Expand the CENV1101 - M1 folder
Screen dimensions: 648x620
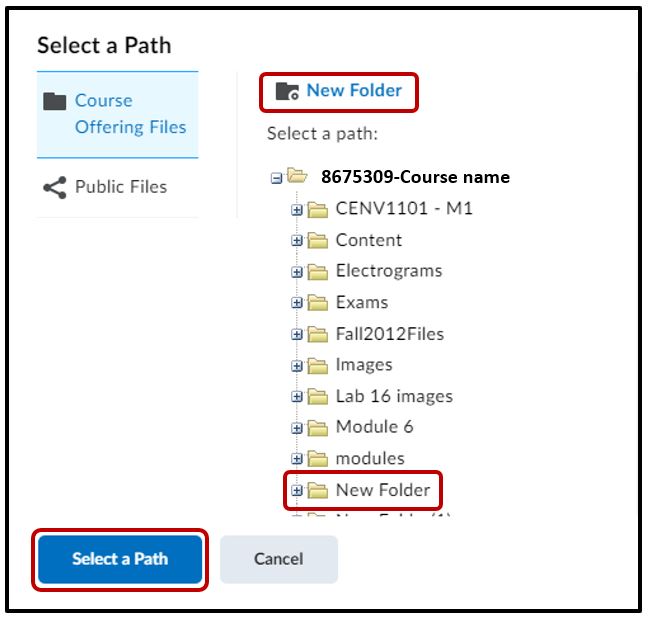click(297, 210)
